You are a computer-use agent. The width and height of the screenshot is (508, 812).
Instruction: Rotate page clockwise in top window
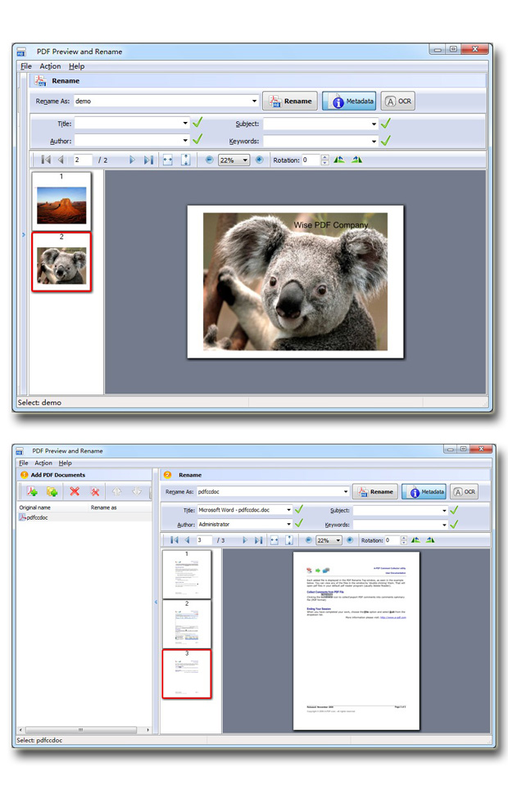(356, 160)
